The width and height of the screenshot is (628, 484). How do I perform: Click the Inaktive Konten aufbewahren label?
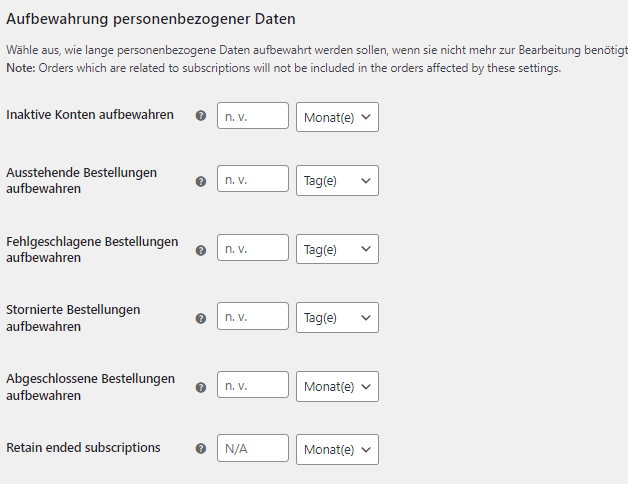click(90, 115)
